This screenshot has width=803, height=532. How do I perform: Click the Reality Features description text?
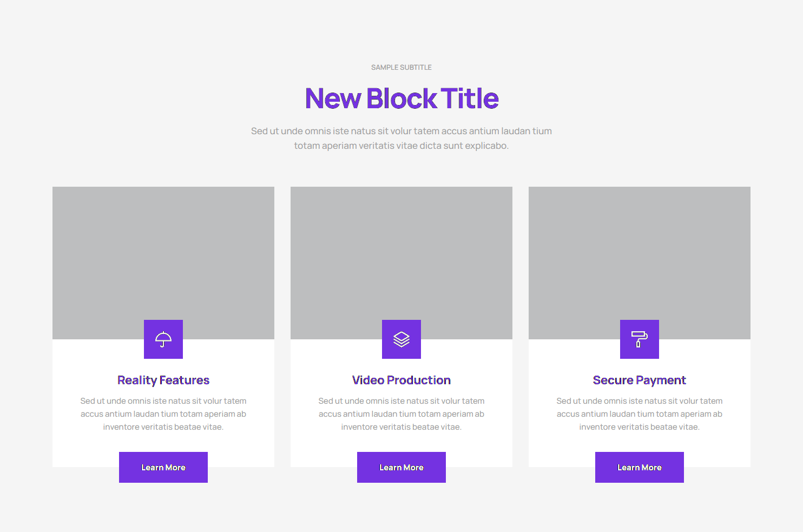tap(163, 414)
